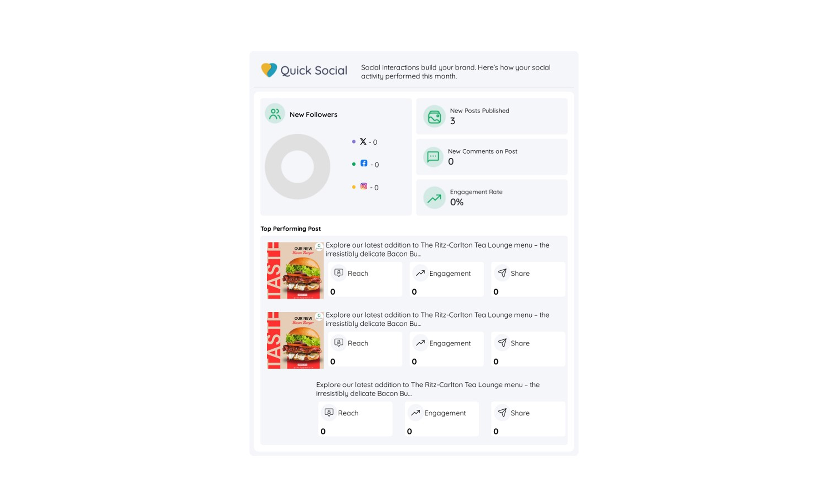Open the first bacon burger post thumbnail

[295, 270]
